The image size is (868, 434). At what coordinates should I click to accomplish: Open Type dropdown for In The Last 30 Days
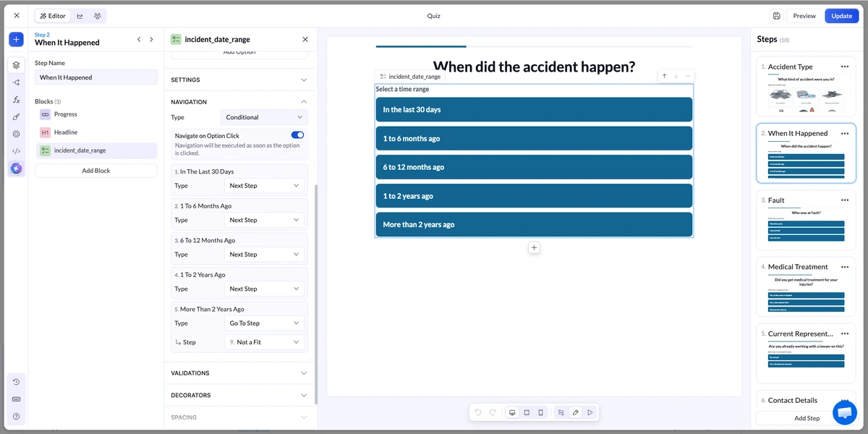coord(264,186)
